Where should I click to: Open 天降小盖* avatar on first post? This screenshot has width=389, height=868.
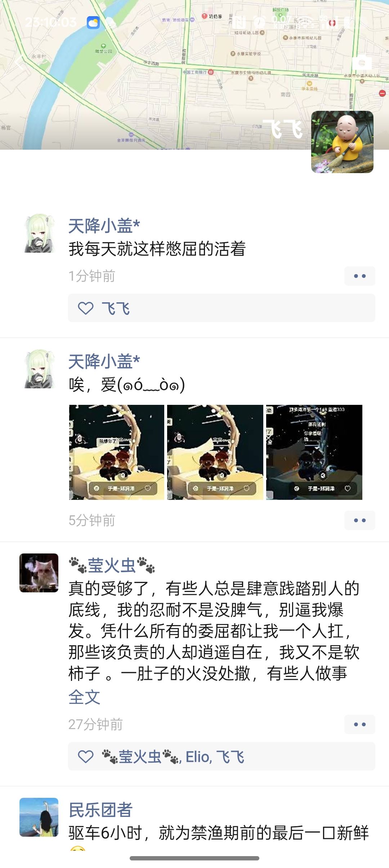click(39, 233)
